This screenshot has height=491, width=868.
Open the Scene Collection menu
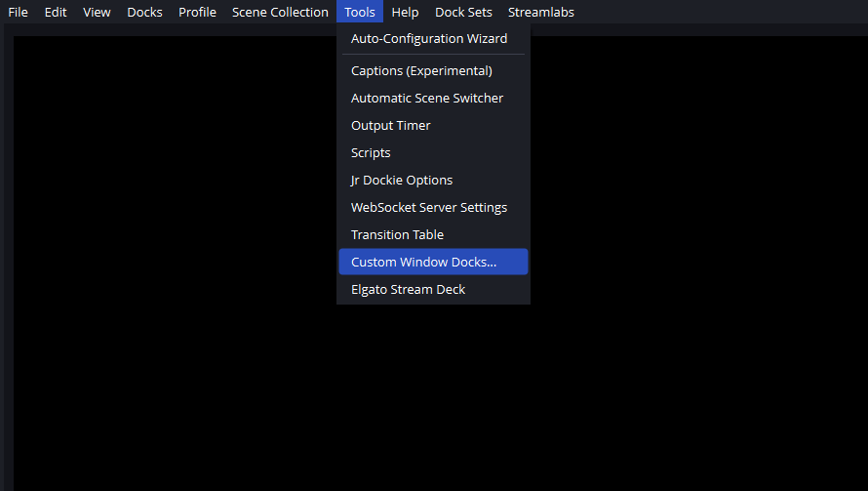tap(280, 13)
